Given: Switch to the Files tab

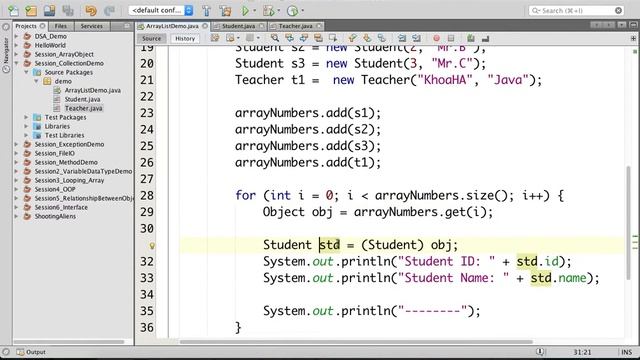Looking at the screenshot, I should [x=61, y=26].
